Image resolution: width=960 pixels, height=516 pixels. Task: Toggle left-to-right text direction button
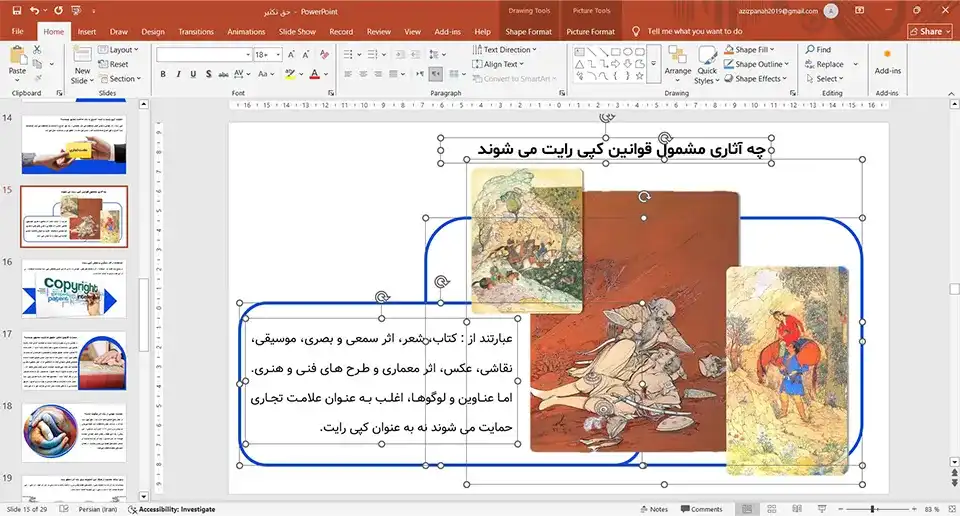point(420,74)
